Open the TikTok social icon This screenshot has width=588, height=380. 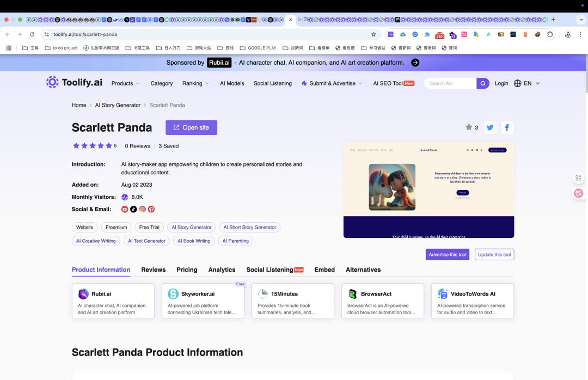[x=133, y=209]
